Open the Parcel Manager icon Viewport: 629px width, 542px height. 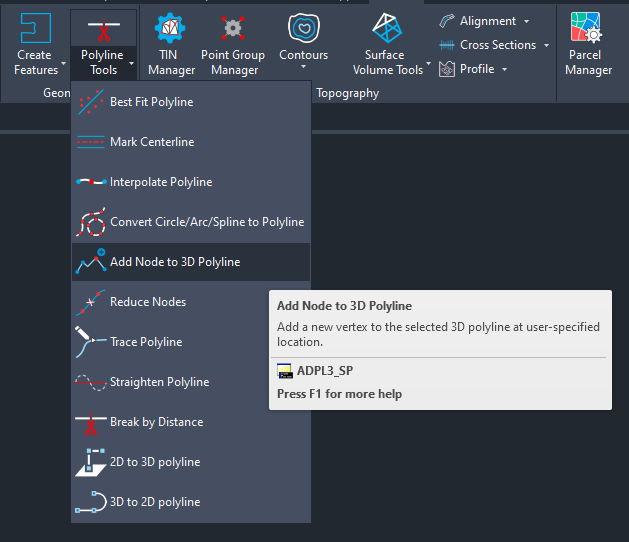(586, 27)
